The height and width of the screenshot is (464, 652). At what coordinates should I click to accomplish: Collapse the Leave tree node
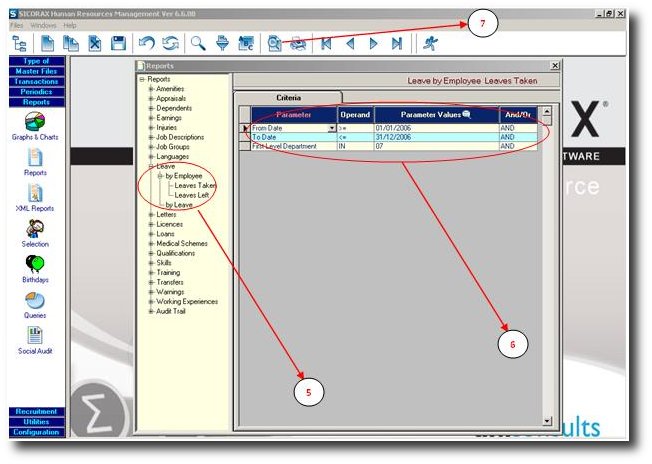(151, 166)
